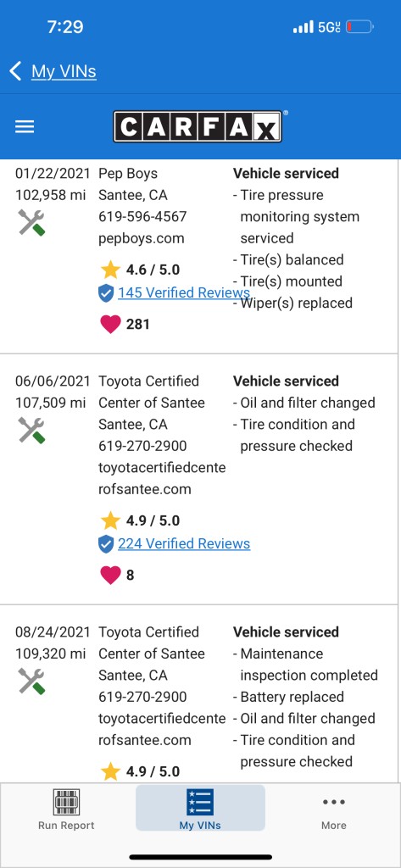The width and height of the screenshot is (401, 868).
Task: Tap the pepboys.com website text
Action: point(142,238)
